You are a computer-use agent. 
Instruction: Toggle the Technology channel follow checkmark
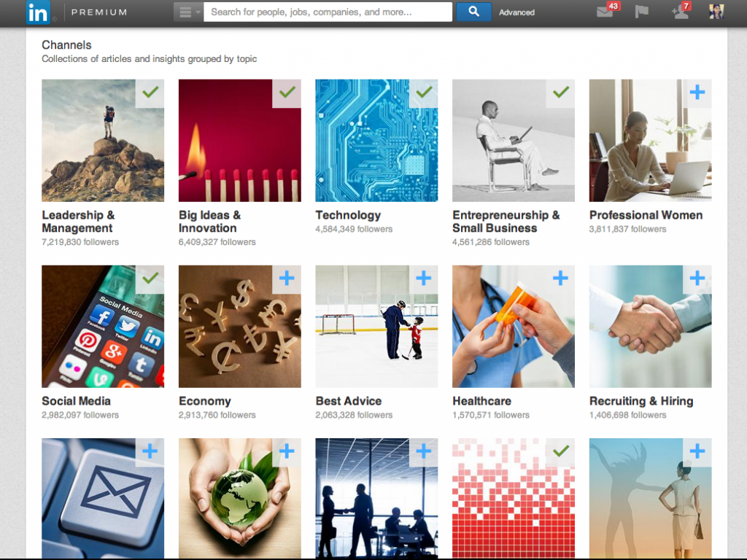click(423, 93)
